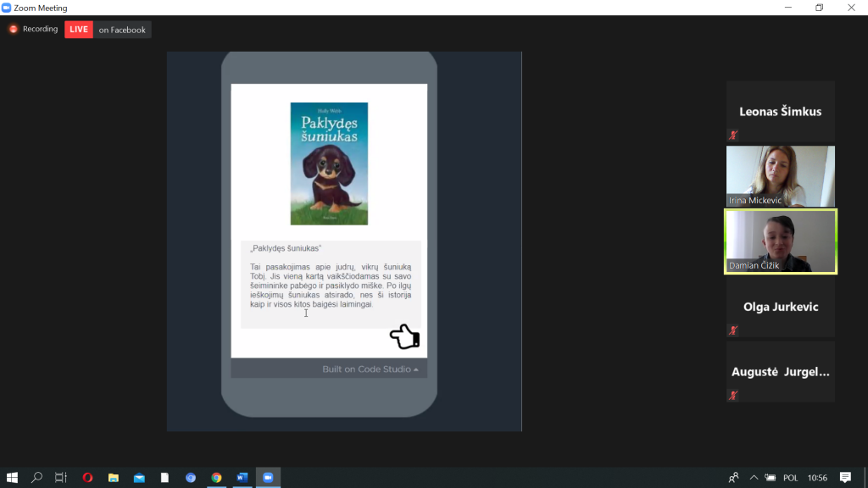Click the red LIVE badge

click(79, 30)
